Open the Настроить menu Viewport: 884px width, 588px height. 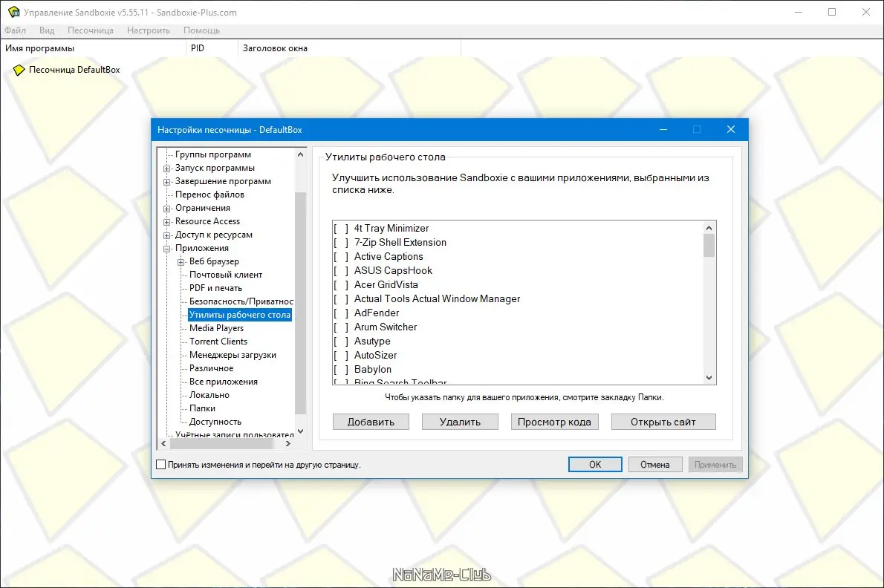pos(149,30)
